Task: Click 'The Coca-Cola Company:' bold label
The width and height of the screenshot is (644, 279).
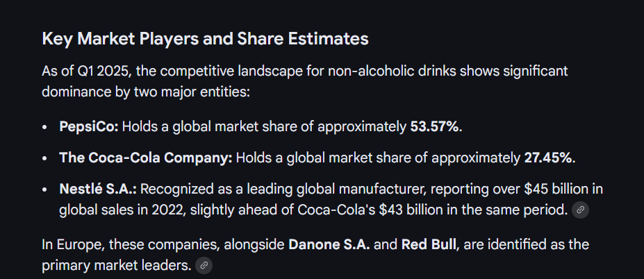Action: [x=146, y=158]
